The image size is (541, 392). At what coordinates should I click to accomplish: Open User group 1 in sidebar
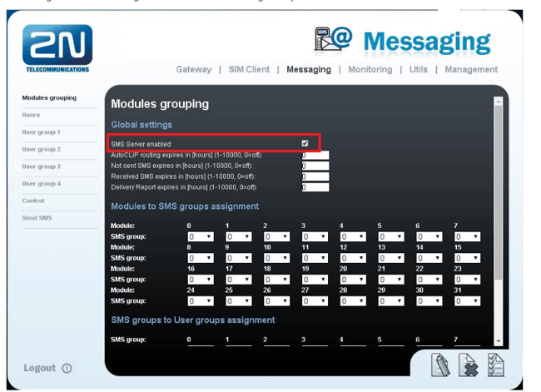[x=41, y=132]
